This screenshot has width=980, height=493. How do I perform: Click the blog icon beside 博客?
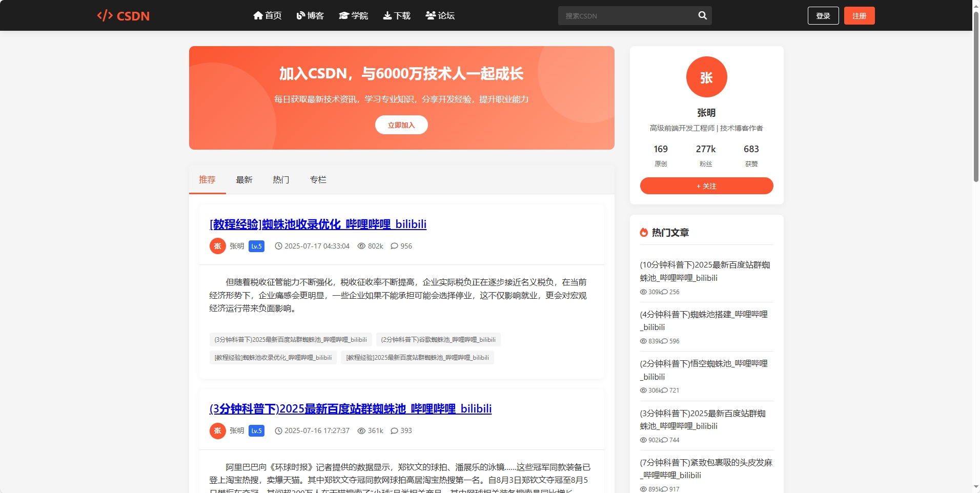click(301, 15)
